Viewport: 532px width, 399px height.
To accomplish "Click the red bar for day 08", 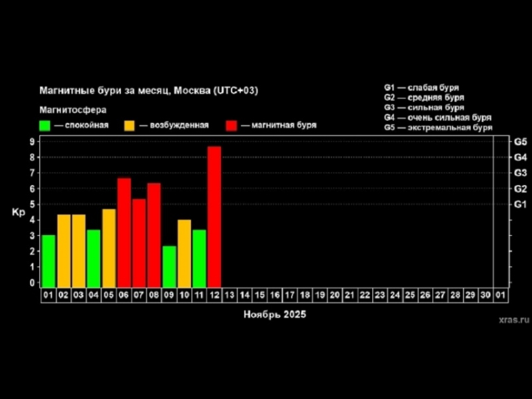I will (x=154, y=234).
